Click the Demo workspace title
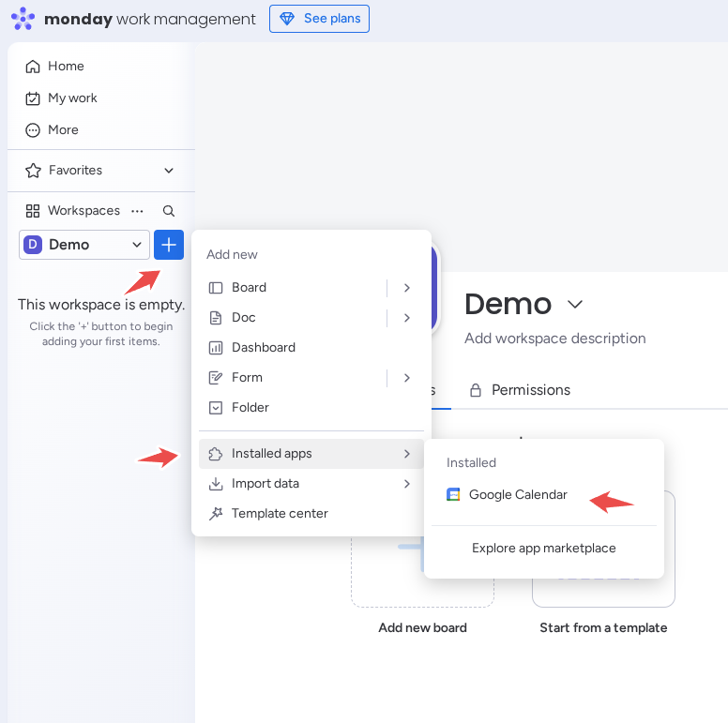The image size is (728, 723). 508,305
